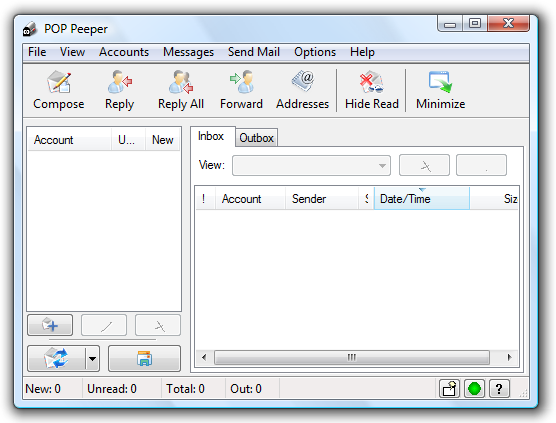The width and height of the screenshot is (556, 423).
Task: Click the Reply toolbar icon
Action: tap(120, 82)
